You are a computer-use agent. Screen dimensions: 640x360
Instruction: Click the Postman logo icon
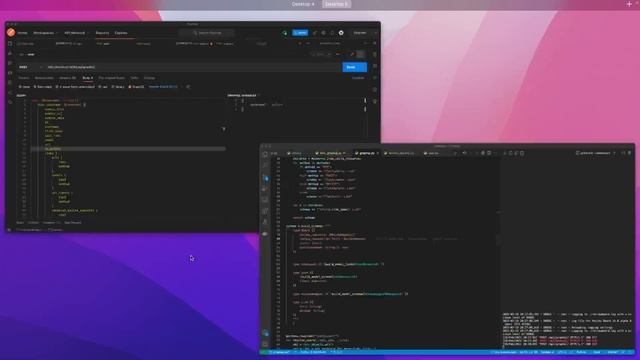point(11,33)
